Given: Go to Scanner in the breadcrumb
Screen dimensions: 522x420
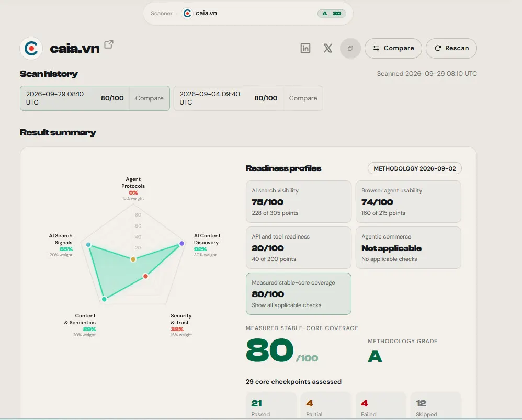Looking at the screenshot, I should [162, 13].
